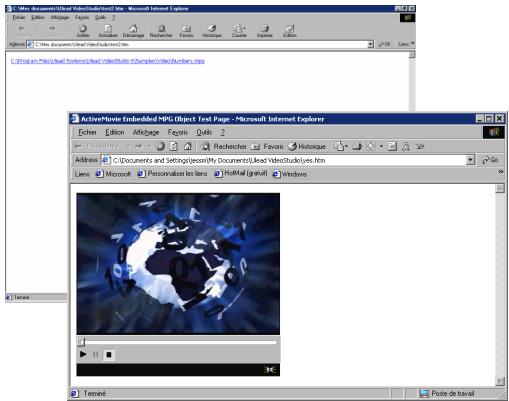Image resolution: width=509 pixels, height=401 pixels.
Task: Open Affichage menu in ActiveMovie window
Action: [146, 132]
